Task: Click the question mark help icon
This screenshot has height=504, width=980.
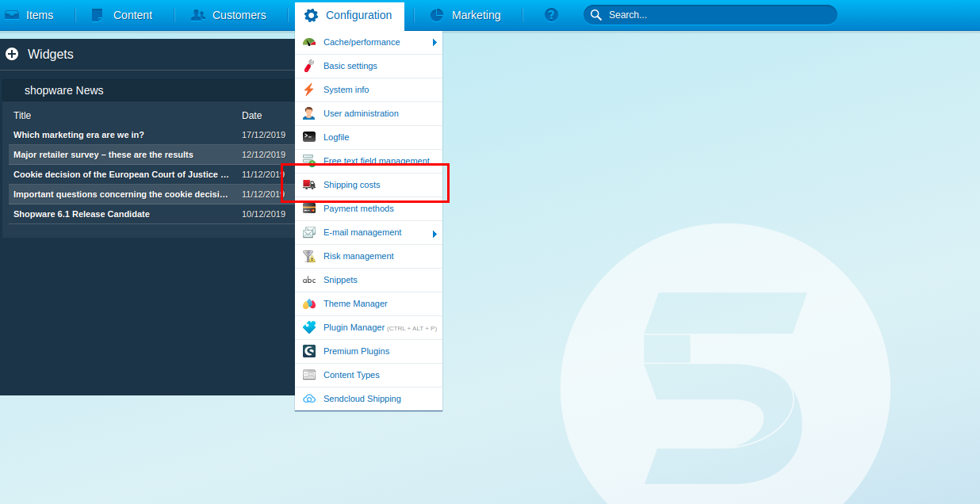Action: coord(552,15)
